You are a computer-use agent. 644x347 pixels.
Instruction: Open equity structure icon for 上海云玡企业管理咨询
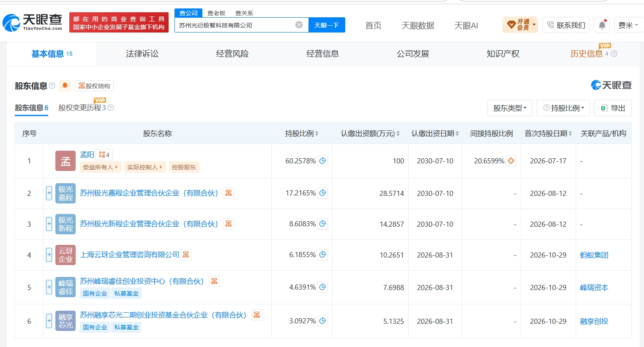click(x=186, y=255)
